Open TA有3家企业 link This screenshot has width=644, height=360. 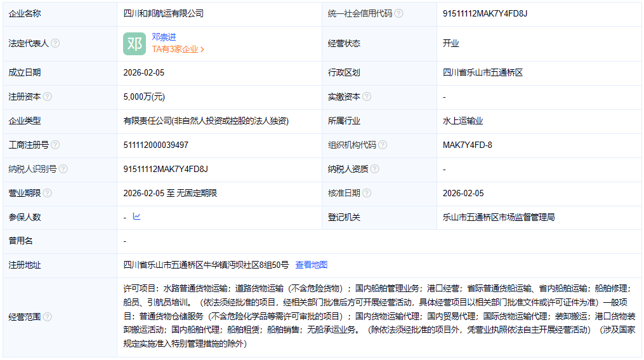[x=178, y=50]
